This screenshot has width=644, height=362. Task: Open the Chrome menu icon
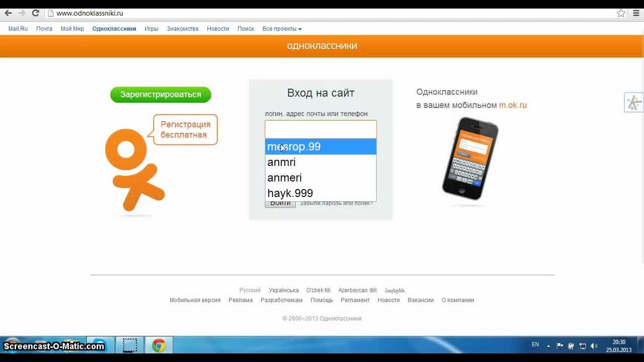pos(636,14)
